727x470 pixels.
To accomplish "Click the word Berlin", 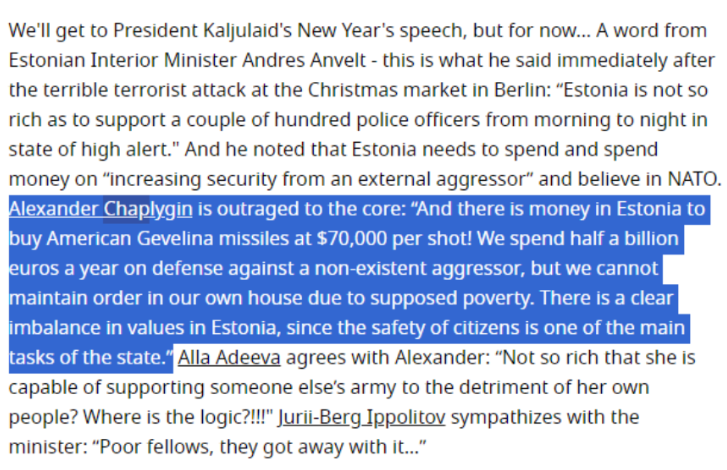I will [x=522, y=90].
